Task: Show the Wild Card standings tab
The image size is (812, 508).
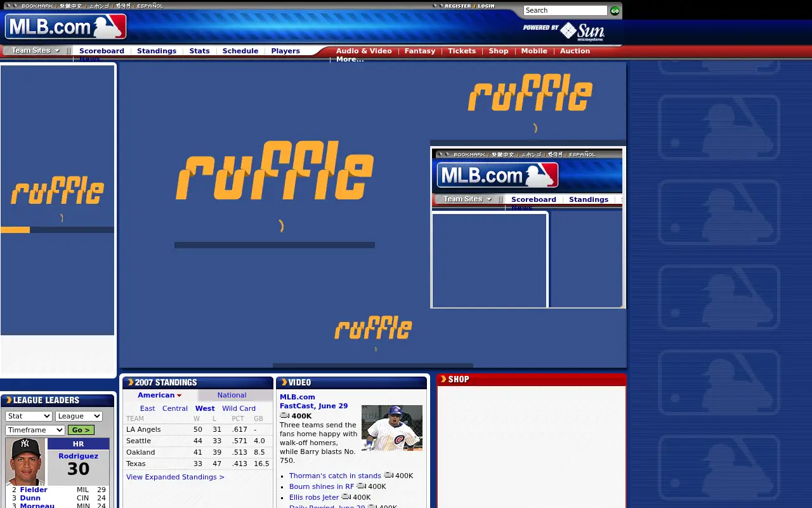Action: pos(239,408)
